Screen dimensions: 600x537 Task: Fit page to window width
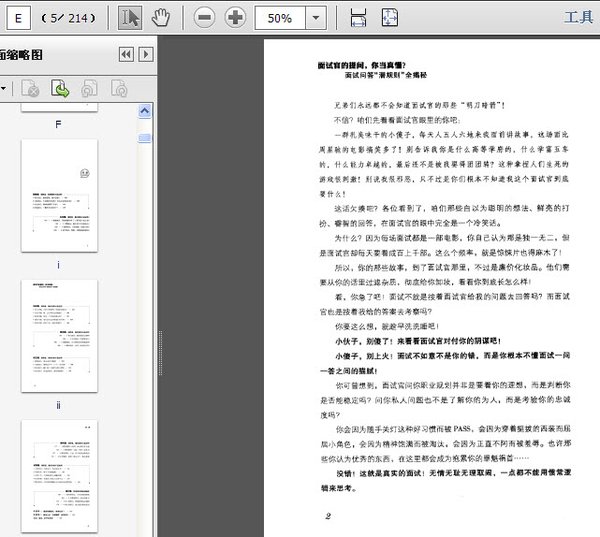[x=359, y=18]
